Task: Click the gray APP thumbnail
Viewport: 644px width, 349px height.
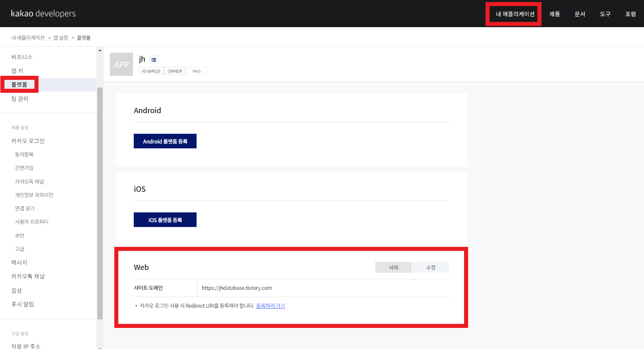Action: coord(121,64)
